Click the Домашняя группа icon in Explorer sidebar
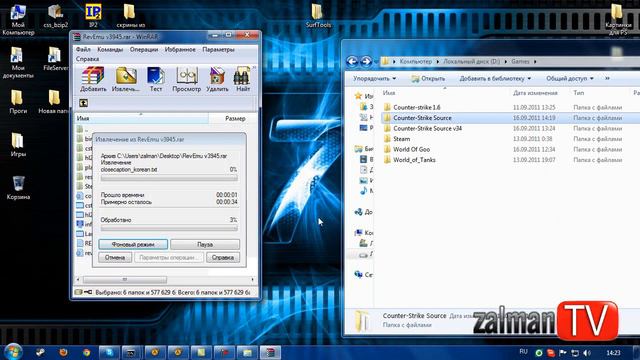The width and height of the screenshot is (640, 360). point(358,212)
